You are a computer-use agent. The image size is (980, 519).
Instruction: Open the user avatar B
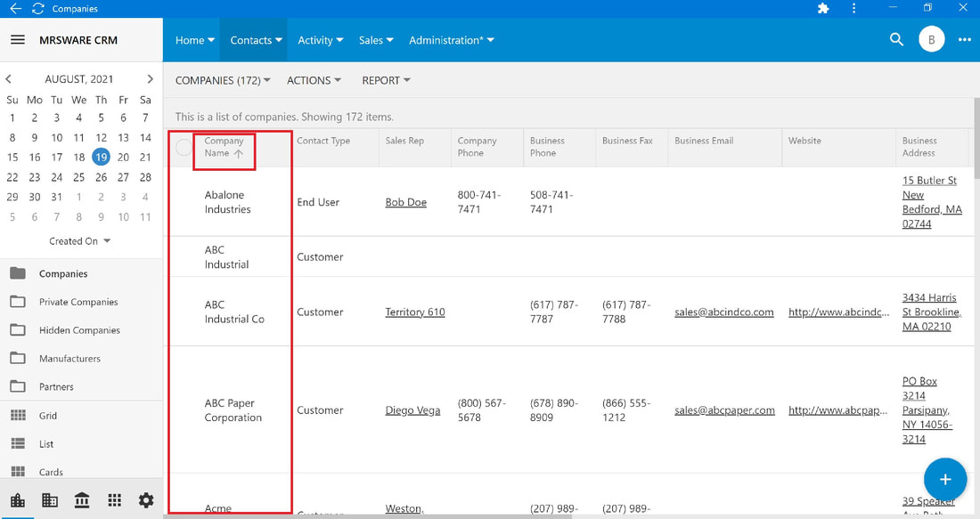pos(931,39)
